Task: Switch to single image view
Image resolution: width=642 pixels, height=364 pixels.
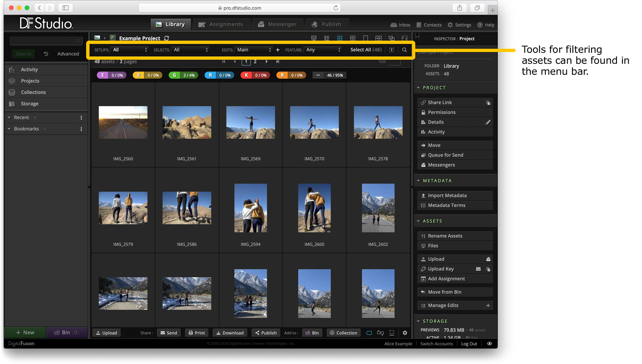Action: click(366, 38)
